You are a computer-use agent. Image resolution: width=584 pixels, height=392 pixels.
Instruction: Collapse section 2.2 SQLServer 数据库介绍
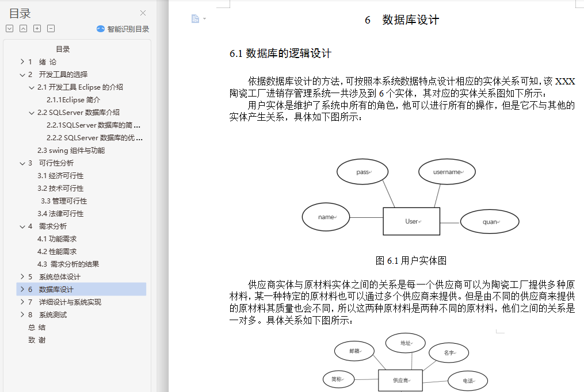[32, 112]
